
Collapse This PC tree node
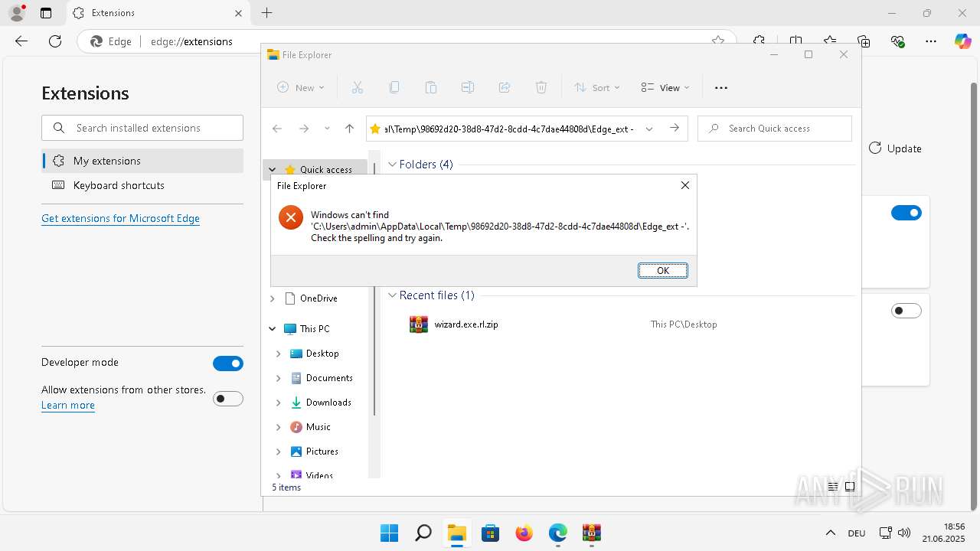pos(272,329)
